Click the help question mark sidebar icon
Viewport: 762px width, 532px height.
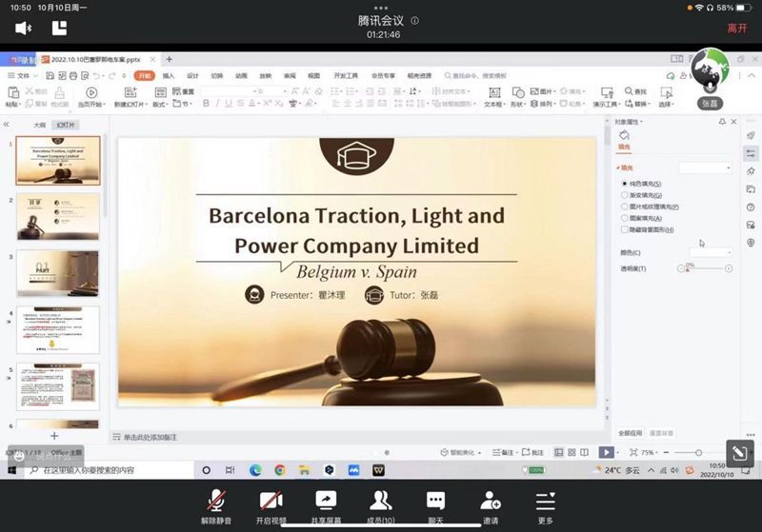[751, 207]
